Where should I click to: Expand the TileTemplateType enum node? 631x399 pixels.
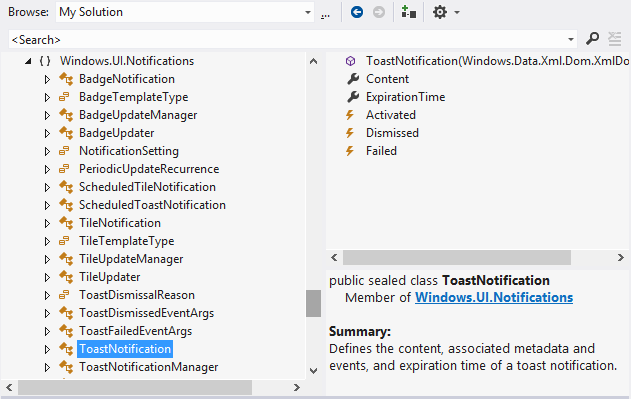click(x=47, y=241)
